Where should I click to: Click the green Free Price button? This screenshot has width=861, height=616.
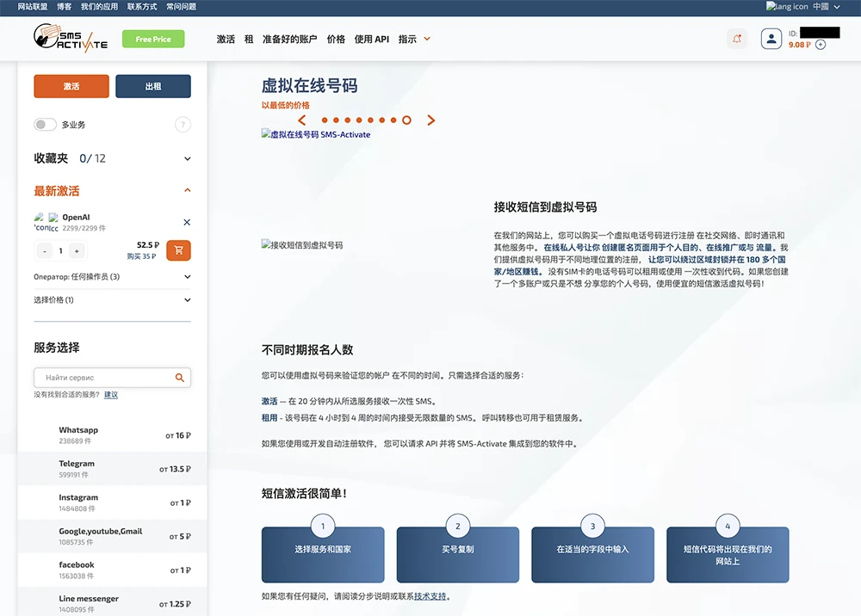(x=153, y=39)
